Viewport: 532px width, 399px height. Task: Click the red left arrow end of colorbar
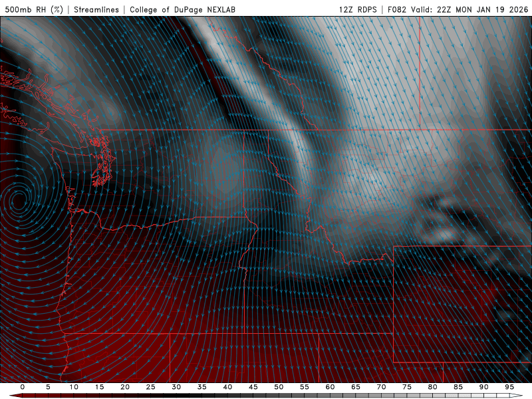15,396
